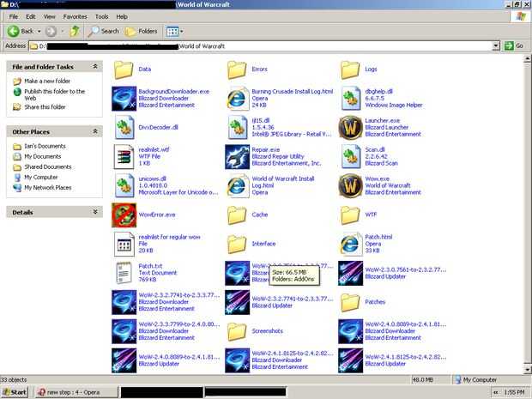532x399 pixels.
Task: Select WoW-2.3.0.7561-to-2.3.2.77 Blizzard Updater icon
Action: point(350,273)
